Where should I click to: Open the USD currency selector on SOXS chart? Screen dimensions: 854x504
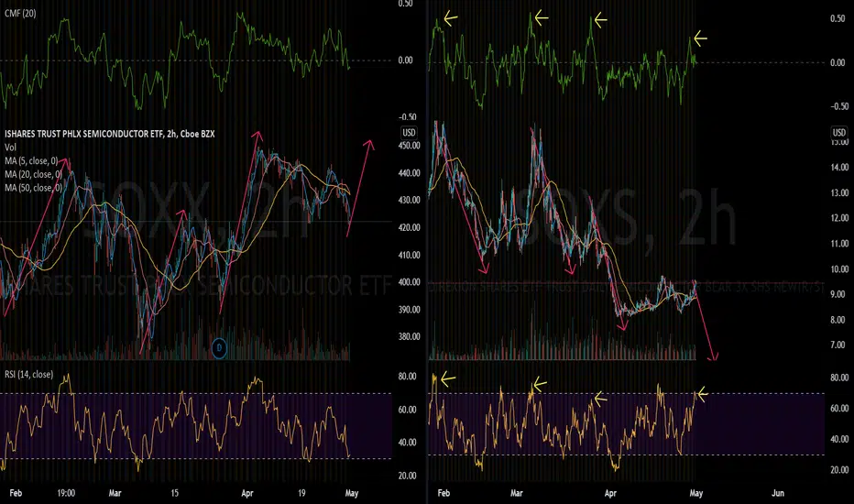tap(838, 132)
